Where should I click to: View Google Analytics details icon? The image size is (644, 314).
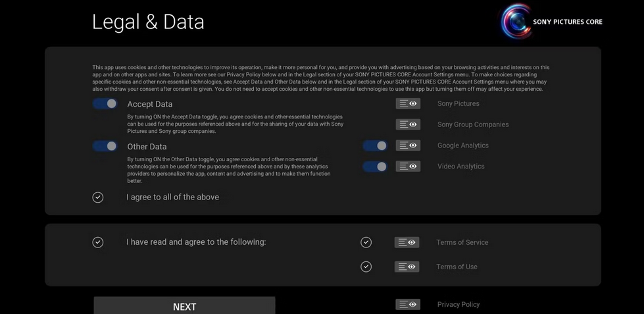coord(408,145)
